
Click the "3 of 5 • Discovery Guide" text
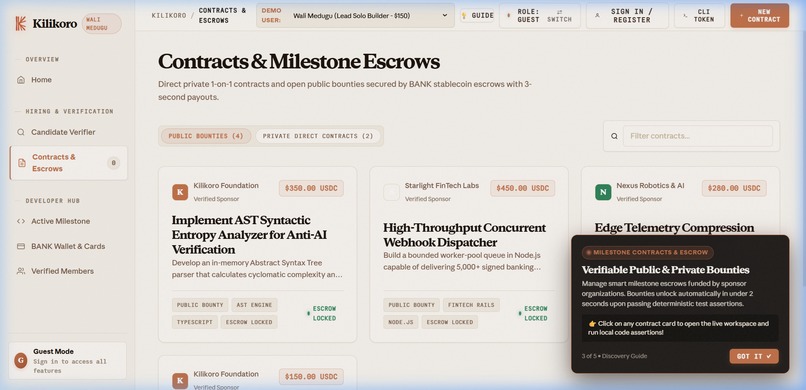point(614,356)
